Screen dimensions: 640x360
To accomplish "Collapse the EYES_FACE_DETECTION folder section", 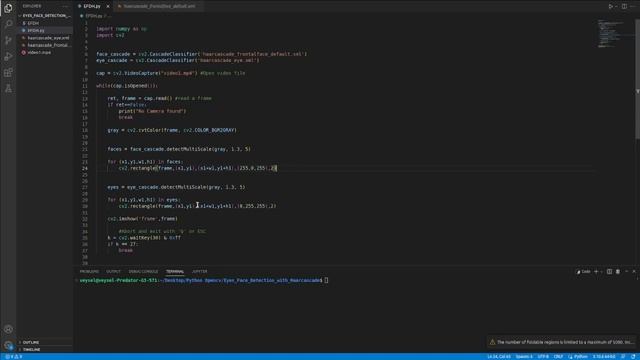I will tap(45, 16).
